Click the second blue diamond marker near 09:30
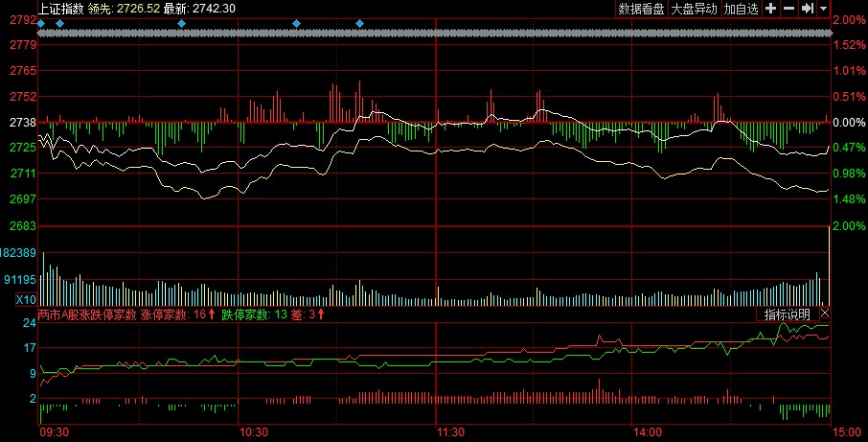 (x=59, y=23)
